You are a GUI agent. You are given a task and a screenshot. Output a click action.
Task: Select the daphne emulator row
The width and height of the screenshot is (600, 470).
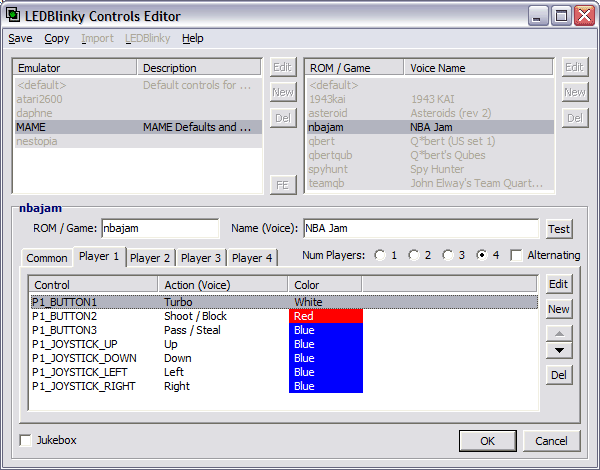click(x=138, y=113)
